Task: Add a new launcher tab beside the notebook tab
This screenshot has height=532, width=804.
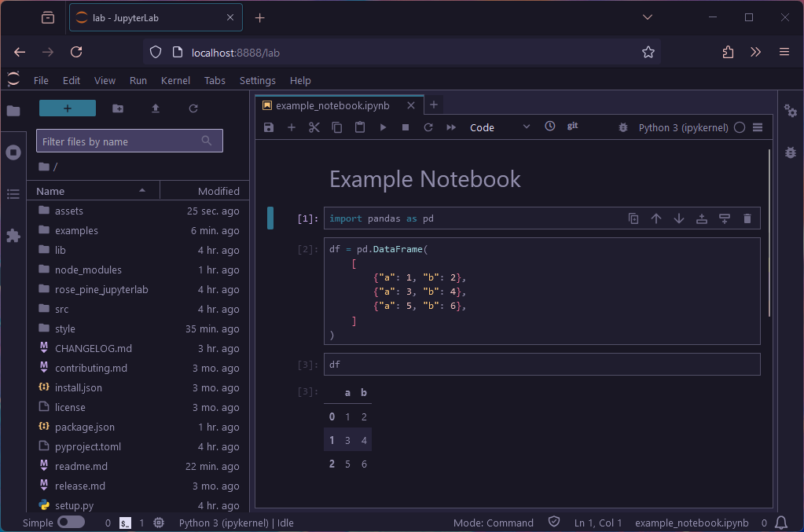Action: click(x=433, y=105)
